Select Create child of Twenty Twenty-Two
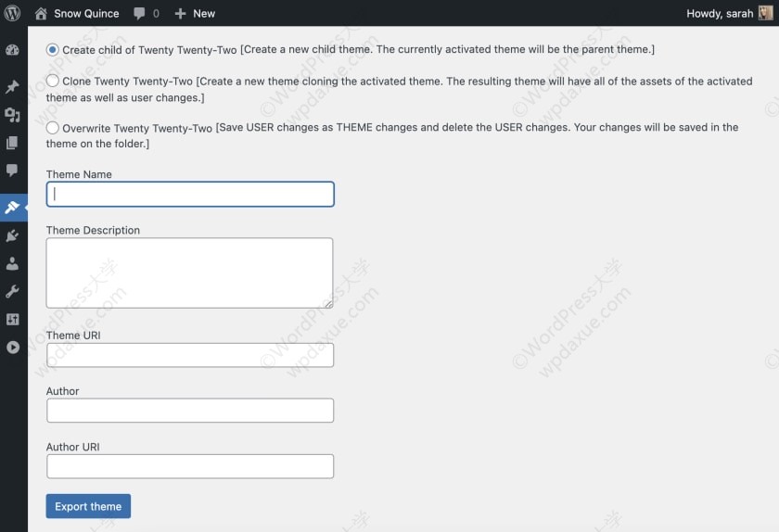Image resolution: width=779 pixels, height=532 pixels. [53, 50]
